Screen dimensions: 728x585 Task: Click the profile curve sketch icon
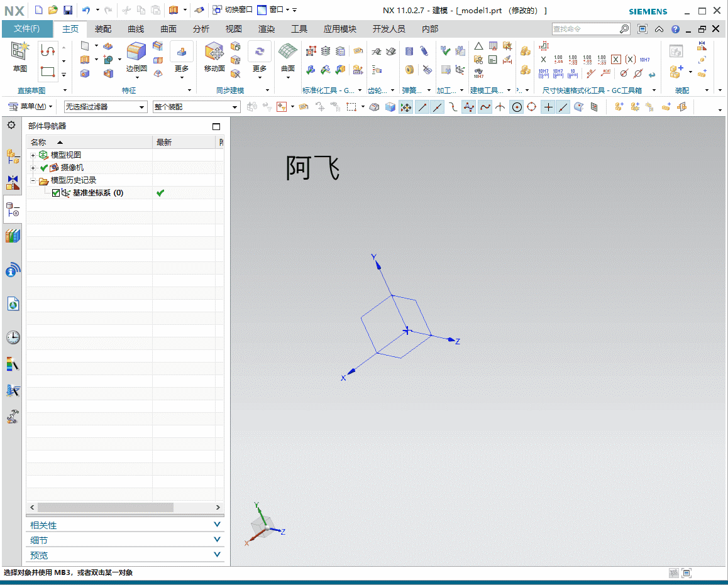[x=47, y=50]
